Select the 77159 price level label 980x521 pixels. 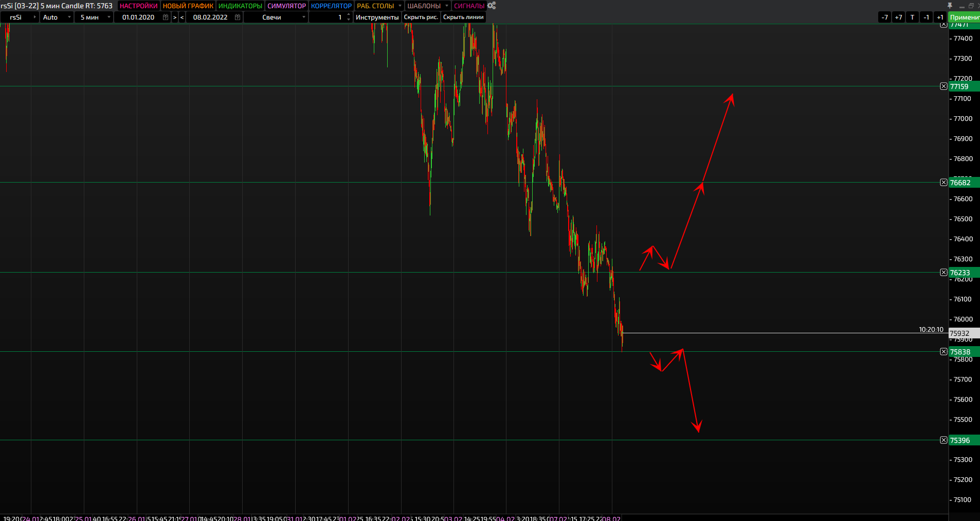point(964,86)
